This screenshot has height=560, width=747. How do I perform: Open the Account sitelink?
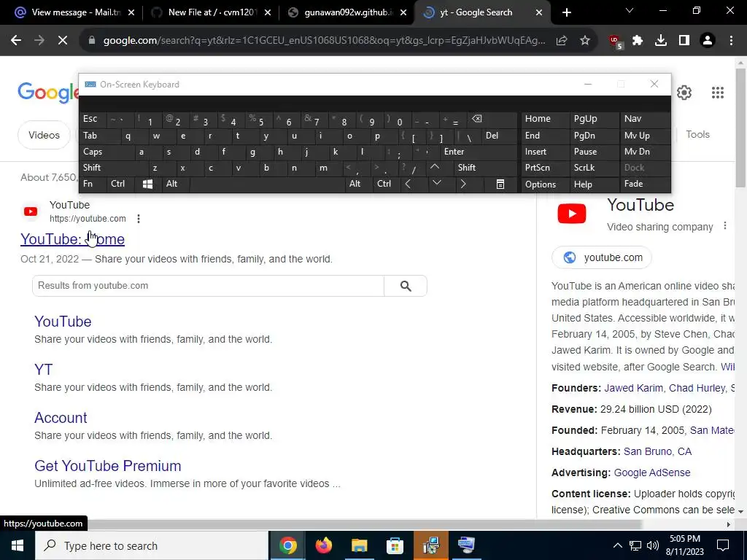pos(61,418)
